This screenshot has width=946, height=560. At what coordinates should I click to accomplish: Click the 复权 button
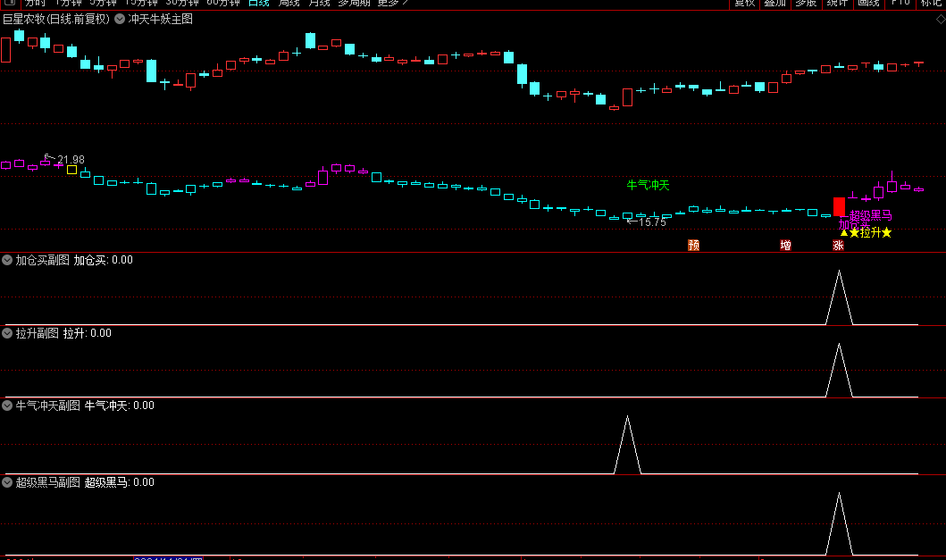744,3
